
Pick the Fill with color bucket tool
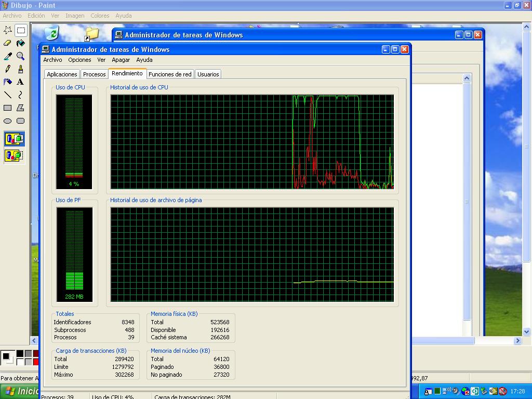[x=20, y=43]
